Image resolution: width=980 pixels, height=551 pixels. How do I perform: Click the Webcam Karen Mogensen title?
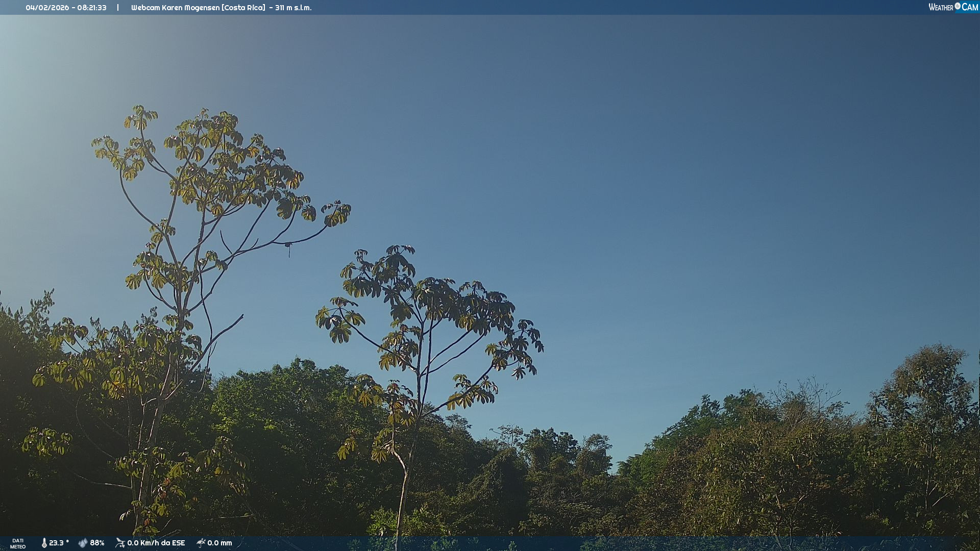175,8
